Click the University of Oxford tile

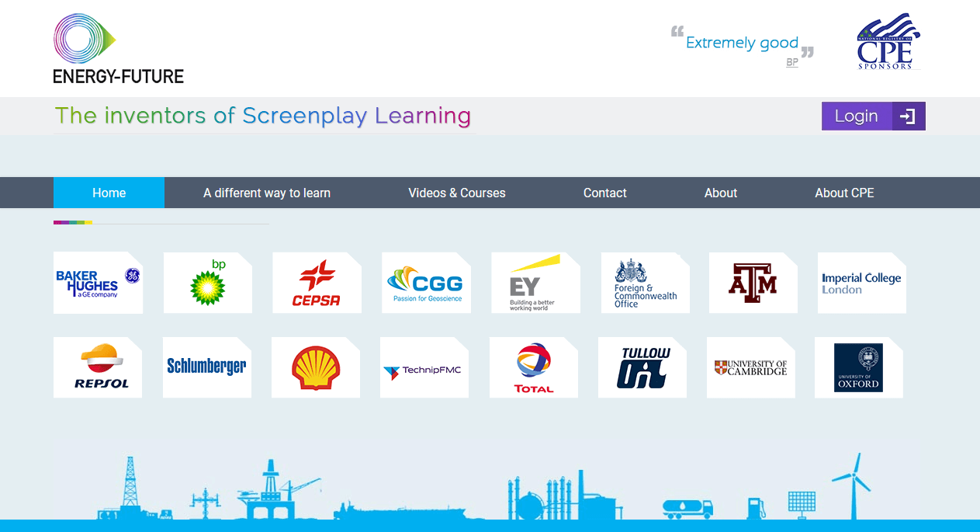[x=859, y=367]
